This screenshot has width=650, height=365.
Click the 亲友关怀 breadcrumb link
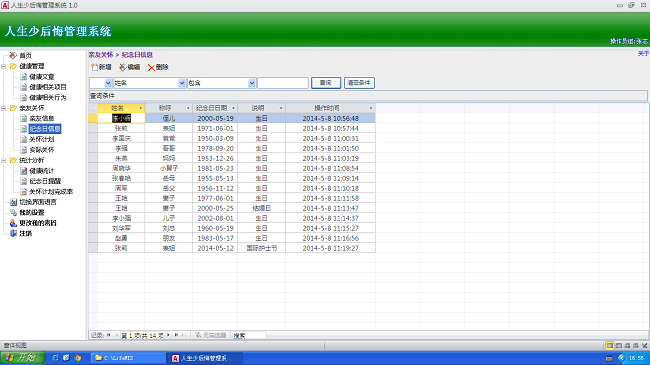point(101,55)
